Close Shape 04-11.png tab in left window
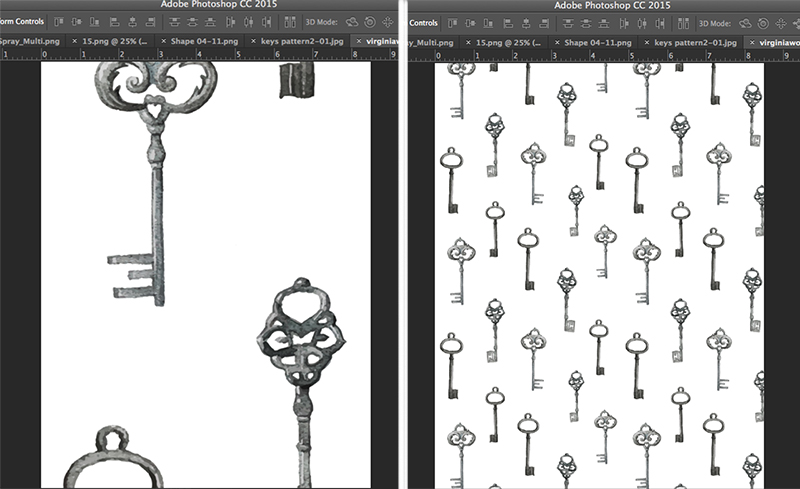Image resolution: width=800 pixels, height=489 pixels. (163, 41)
